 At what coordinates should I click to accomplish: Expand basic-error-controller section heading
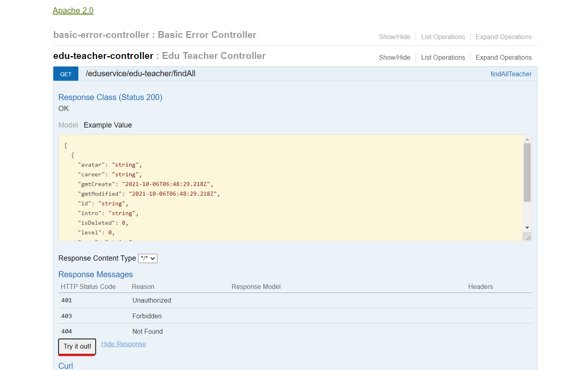pyautogui.click(x=155, y=35)
